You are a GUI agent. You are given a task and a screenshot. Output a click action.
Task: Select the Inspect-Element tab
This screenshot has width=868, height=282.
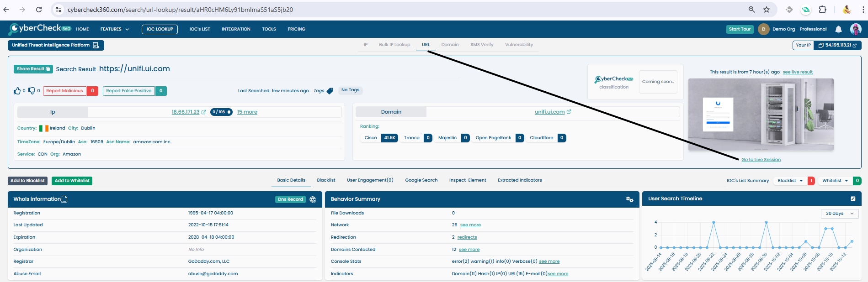tap(468, 180)
